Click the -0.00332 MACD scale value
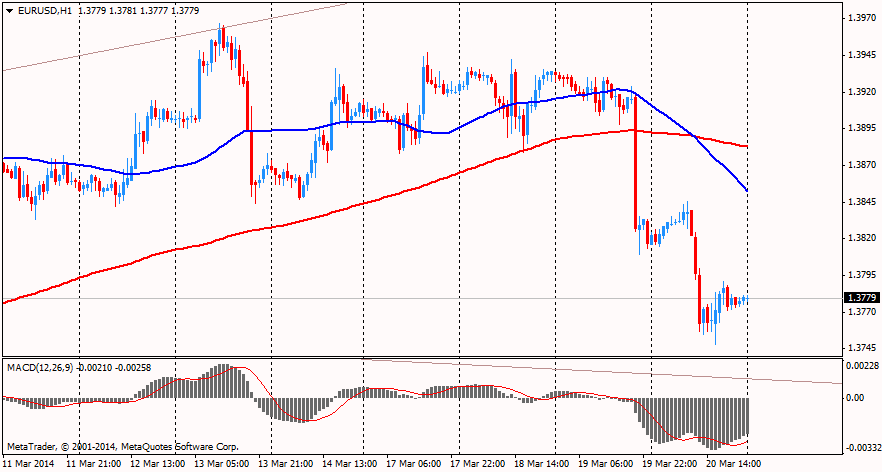This screenshot has width=882, height=472. click(863, 448)
